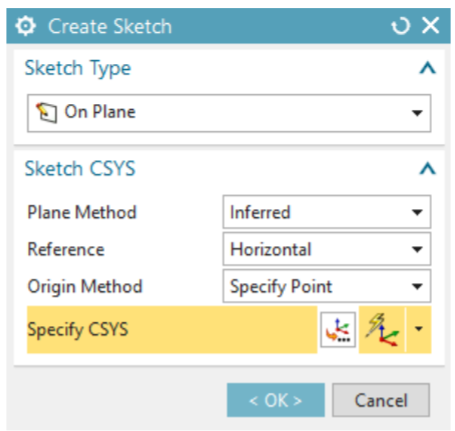Open the Plane Method Inferred dropdown

tap(327, 212)
